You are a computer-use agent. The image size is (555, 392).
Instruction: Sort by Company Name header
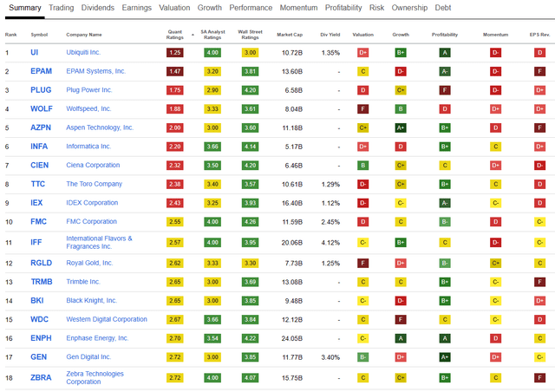pos(84,35)
